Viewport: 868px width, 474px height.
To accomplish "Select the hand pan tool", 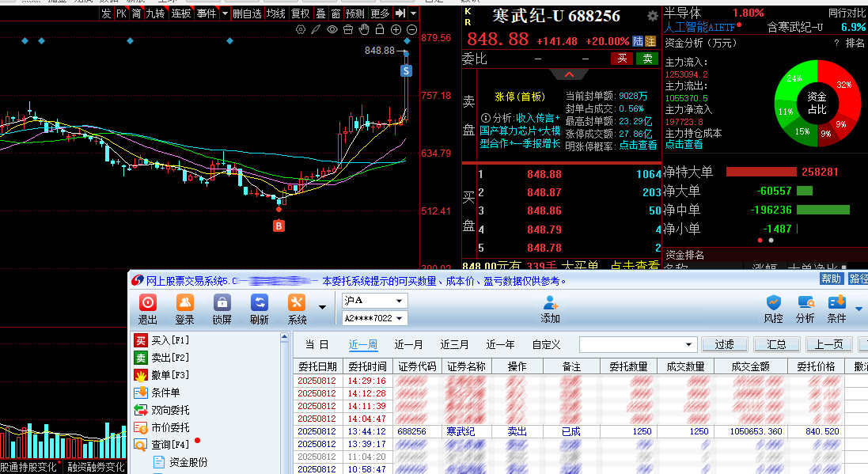I will point(364,30).
